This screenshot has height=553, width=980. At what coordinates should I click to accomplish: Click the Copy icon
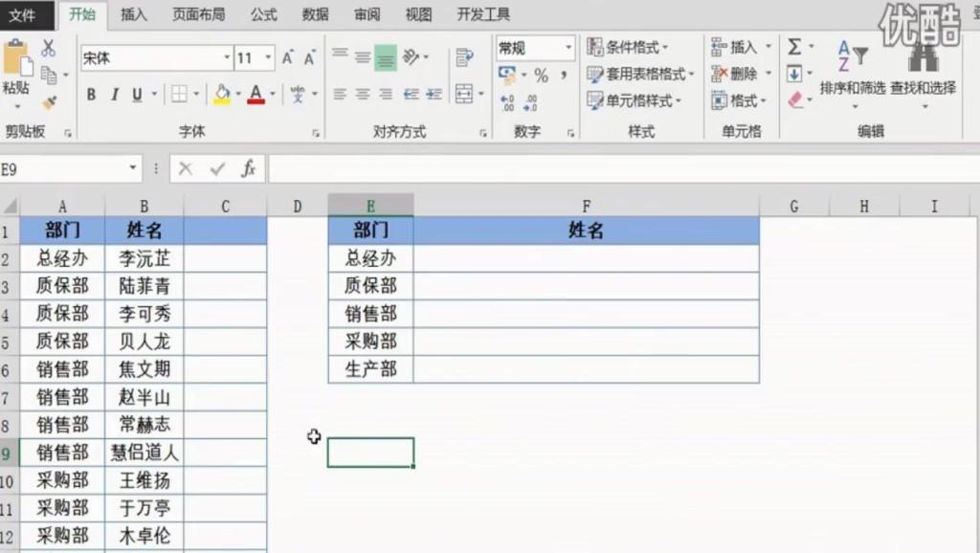(49, 75)
